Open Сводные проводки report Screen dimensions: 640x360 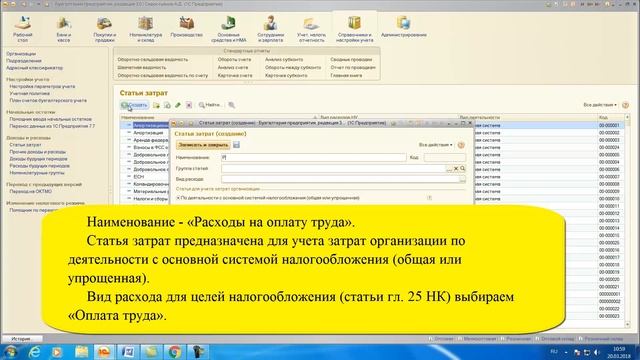[351, 60]
